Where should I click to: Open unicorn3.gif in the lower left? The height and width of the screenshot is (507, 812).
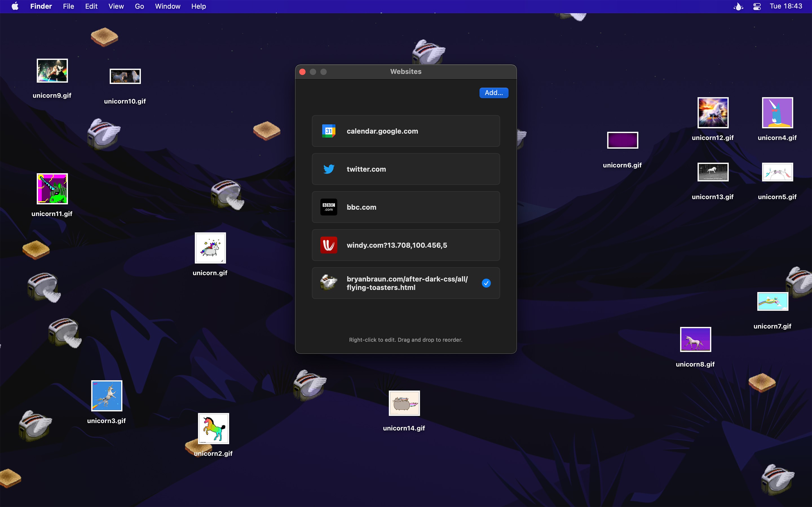click(106, 396)
